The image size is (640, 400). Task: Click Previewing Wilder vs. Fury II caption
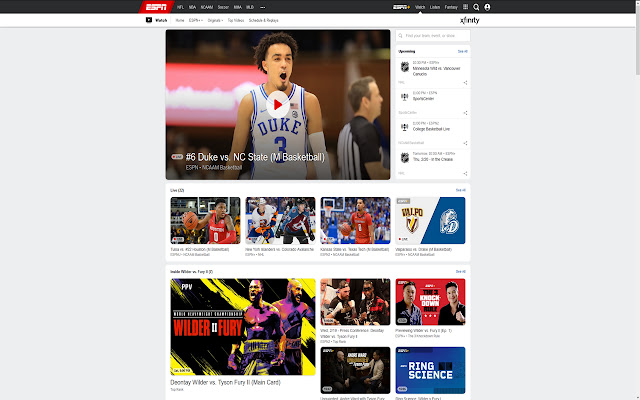pos(424,331)
